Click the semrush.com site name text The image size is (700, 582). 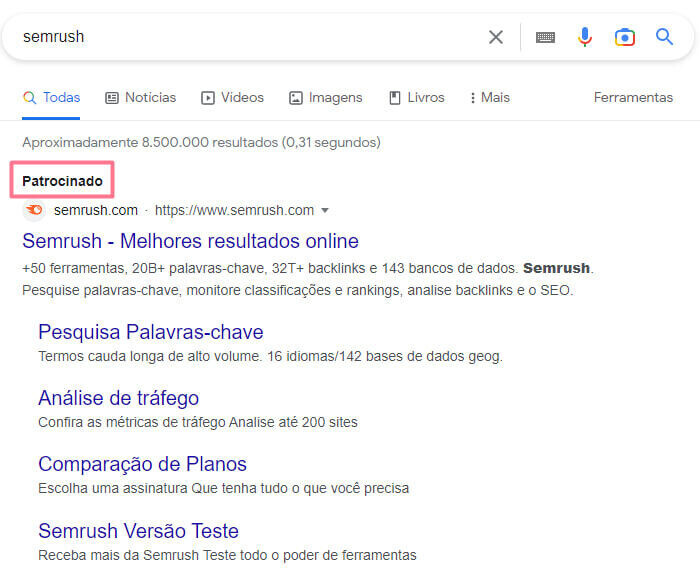(96, 210)
